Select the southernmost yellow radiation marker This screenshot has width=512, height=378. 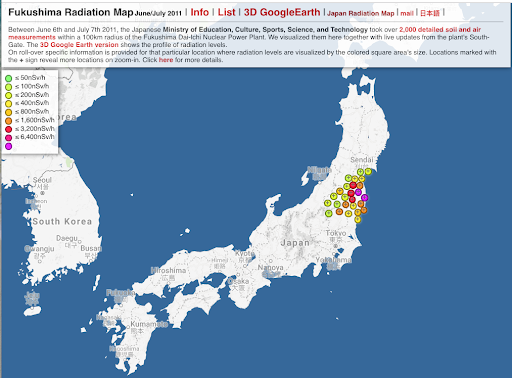tap(358, 219)
